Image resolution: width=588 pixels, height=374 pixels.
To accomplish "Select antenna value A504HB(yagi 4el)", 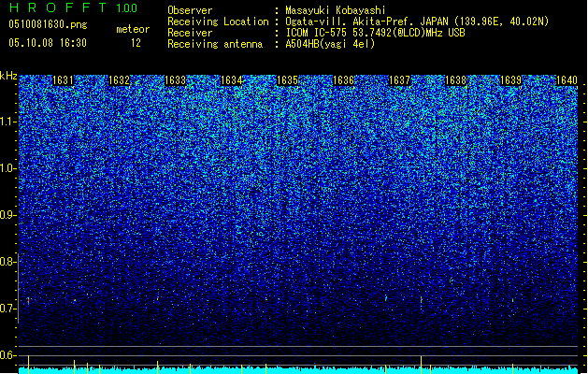I will tap(330, 44).
